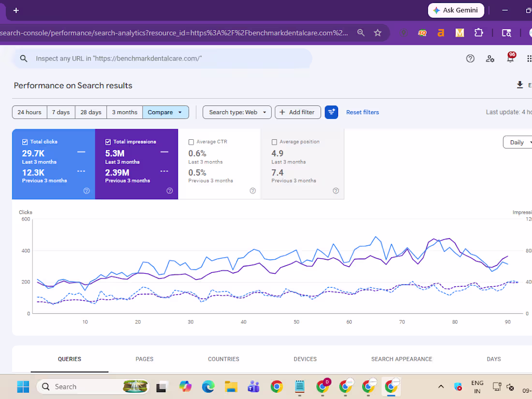The width and height of the screenshot is (532, 399).
Task: Click the Windows taskbar Search box
Action: [x=93, y=386]
